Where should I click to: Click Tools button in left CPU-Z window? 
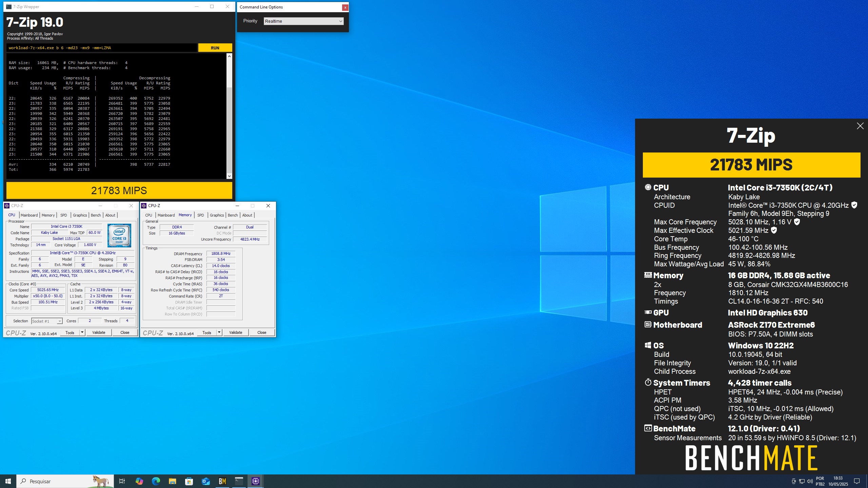pos(70,332)
